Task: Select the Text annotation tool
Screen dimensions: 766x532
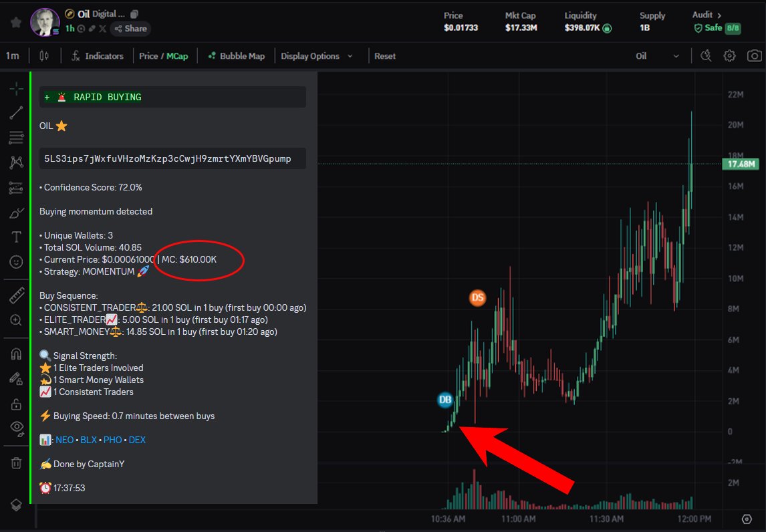Action: 16,237
